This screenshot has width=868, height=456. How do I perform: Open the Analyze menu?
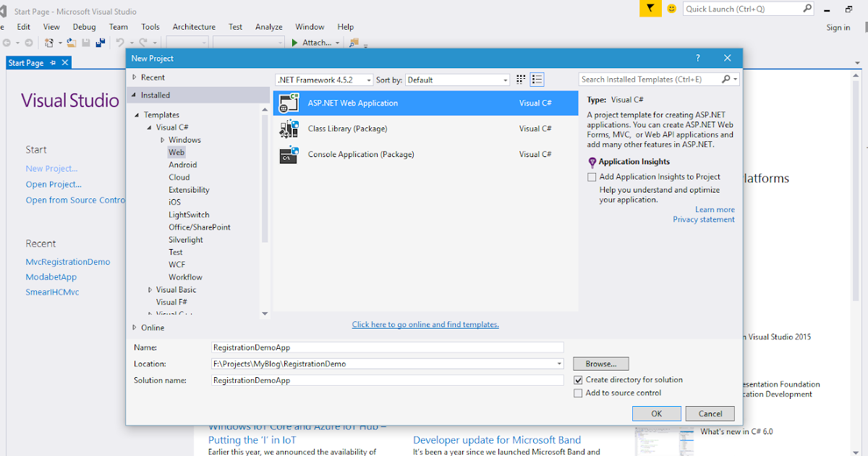pyautogui.click(x=269, y=27)
